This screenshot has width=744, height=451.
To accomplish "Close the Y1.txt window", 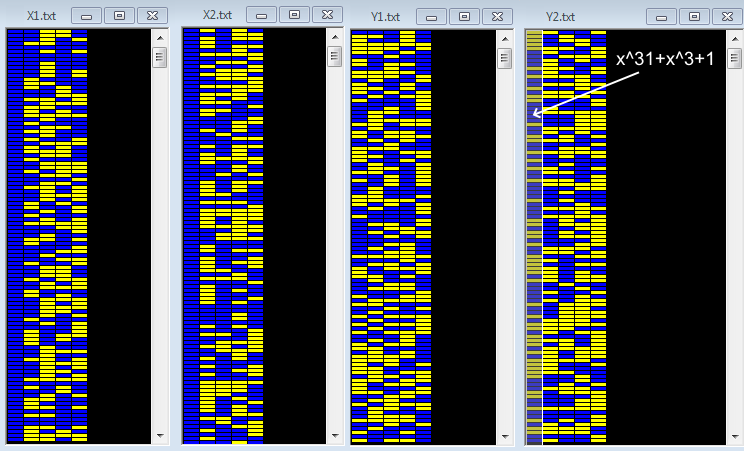I will point(497,17).
